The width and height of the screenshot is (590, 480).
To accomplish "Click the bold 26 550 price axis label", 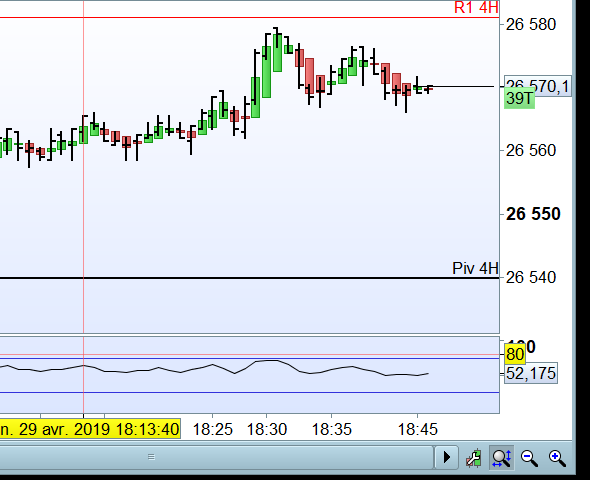I will tap(533, 214).
